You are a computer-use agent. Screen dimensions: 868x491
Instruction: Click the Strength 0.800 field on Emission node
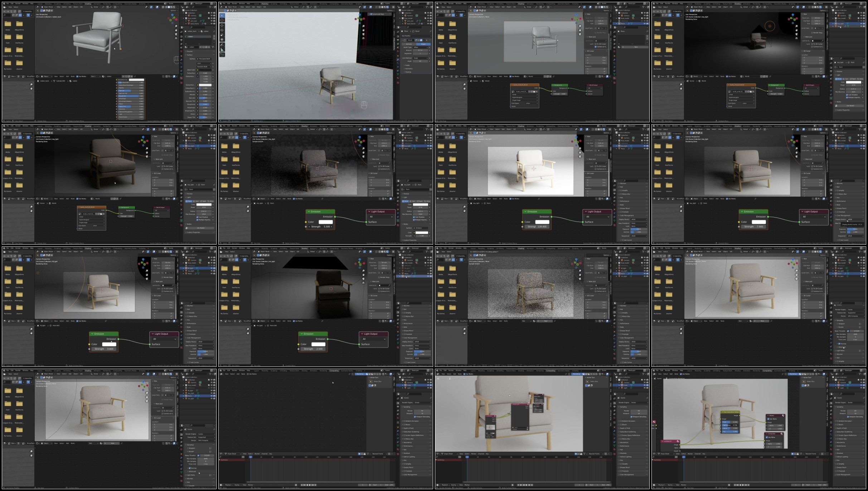pos(104,349)
